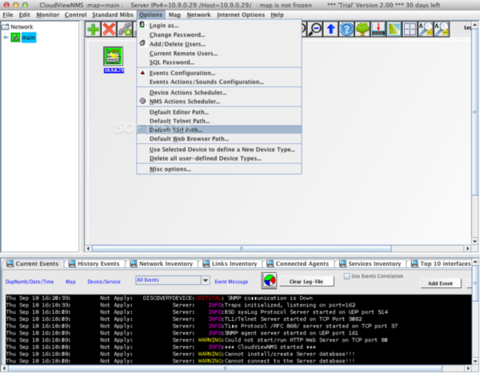Click the green tree icon in toolbar
The width and height of the screenshot is (480, 373).
[x=362, y=29]
